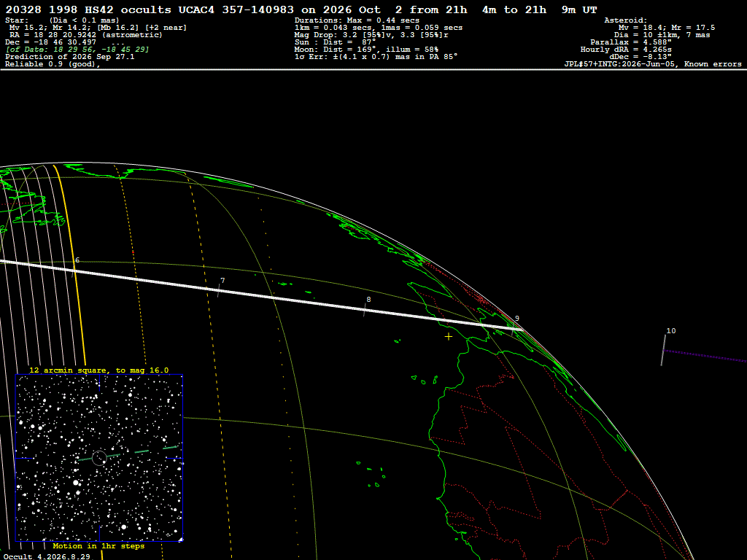The height and width of the screenshot is (560, 747).
Task: Click the 'Reliable 0.9 (good)' text
Action: pos(53,64)
